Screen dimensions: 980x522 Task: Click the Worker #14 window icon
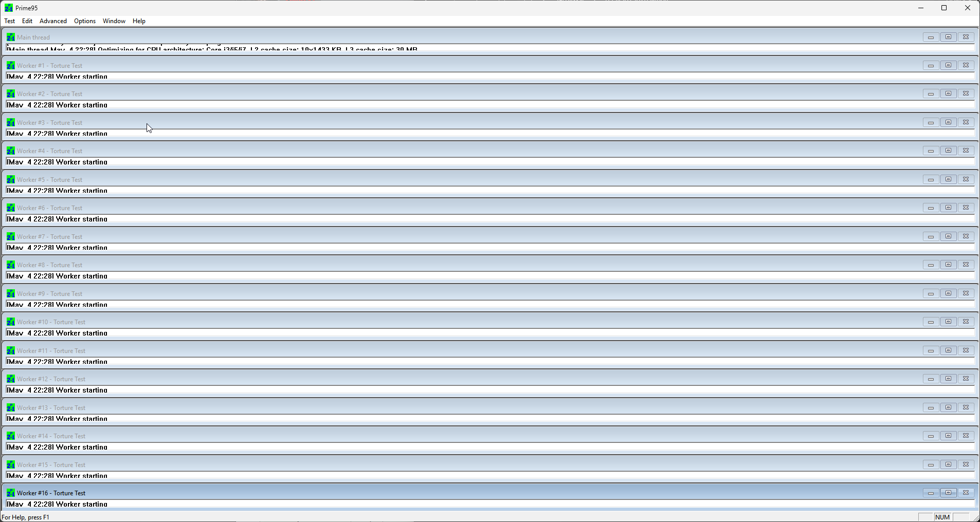[11, 436]
